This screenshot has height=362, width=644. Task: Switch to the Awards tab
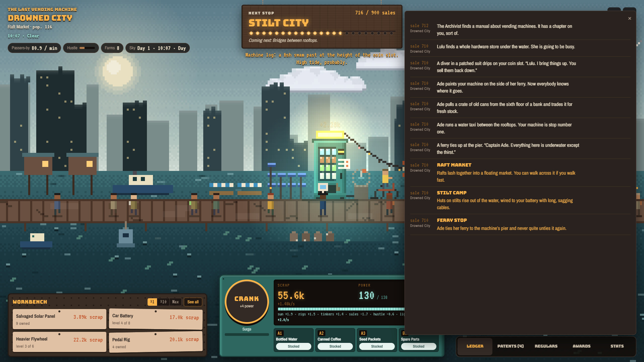click(x=581, y=346)
